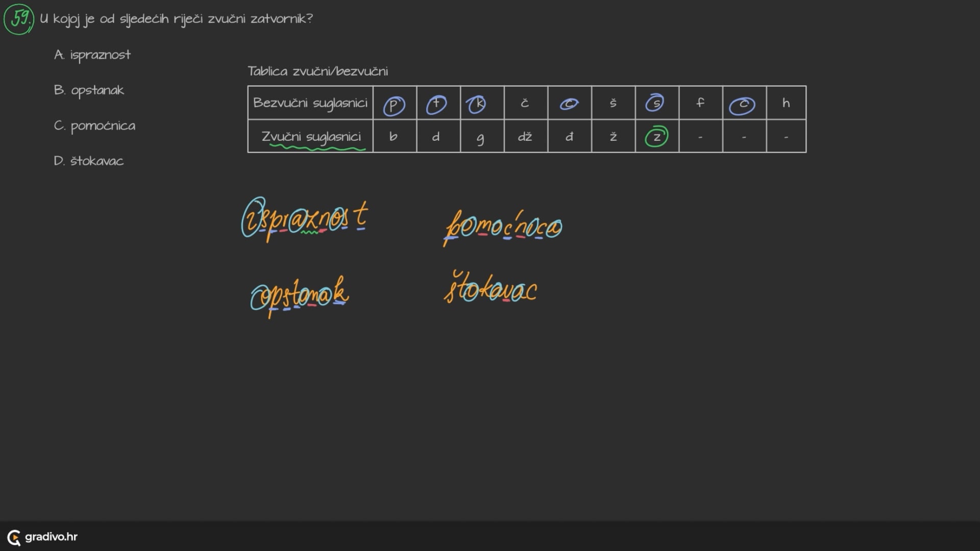The height and width of the screenshot is (551, 980).
Task: Click the circled letter s cell
Action: (x=657, y=103)
